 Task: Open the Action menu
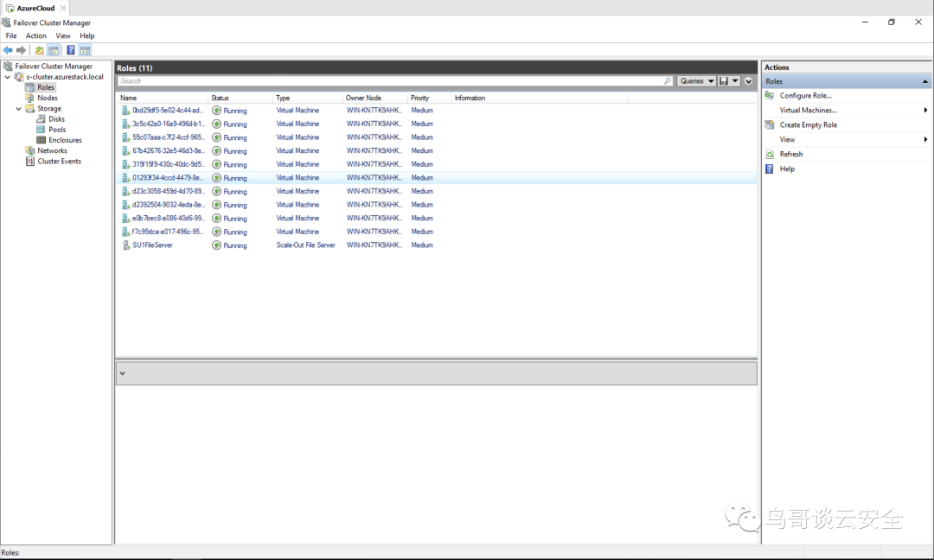[35, 35]
